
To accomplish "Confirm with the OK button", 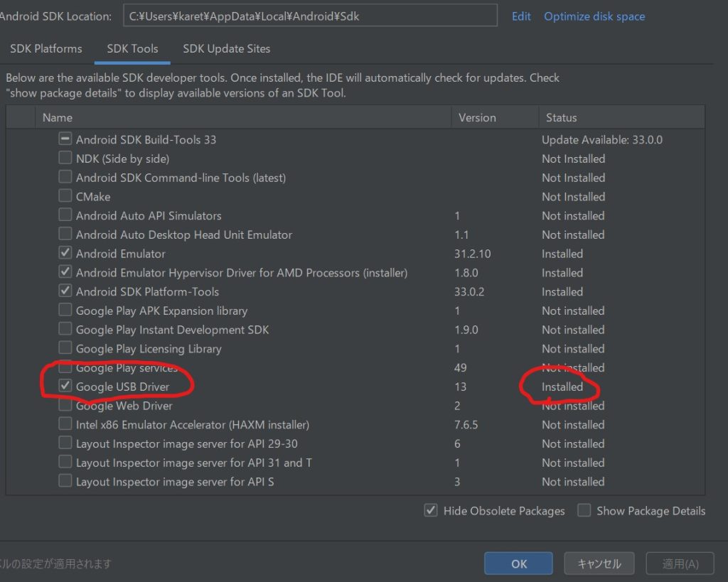I will coord(518,564).
